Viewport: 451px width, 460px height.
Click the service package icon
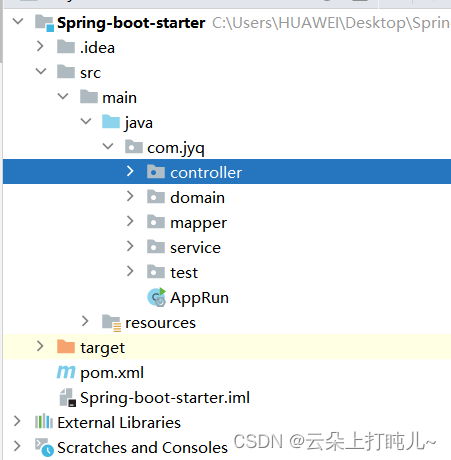tap(156, 246)
